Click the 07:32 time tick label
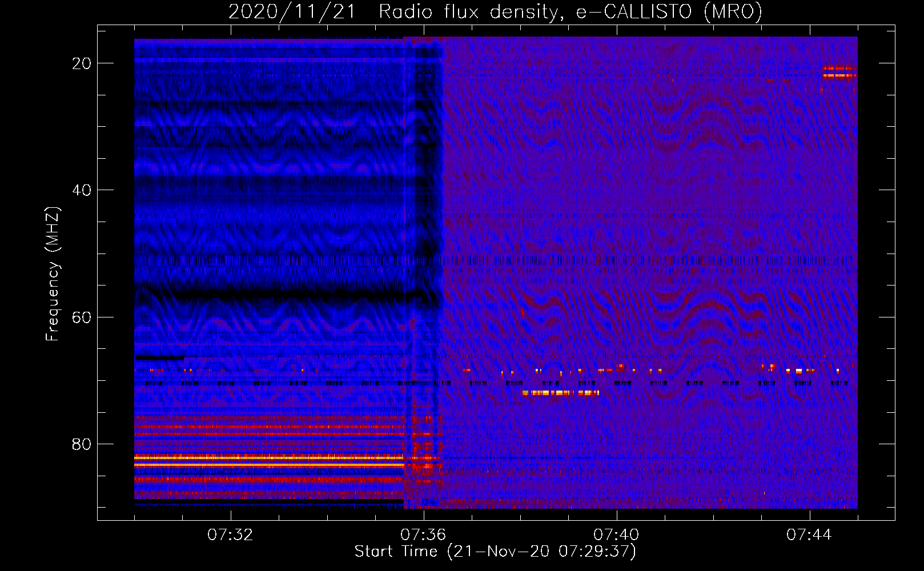 tap(230, 534)
